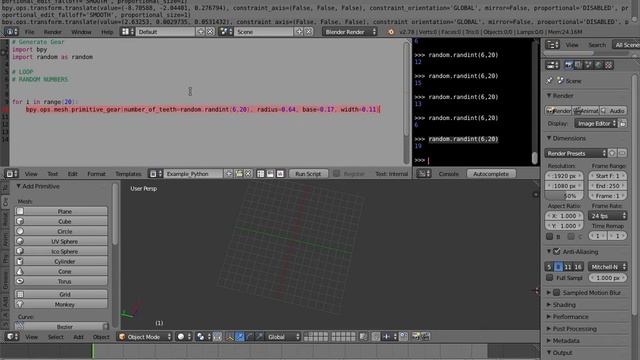Click the OpenGL render image icon
This screenshot has width=640, height=360.
[416, 337]
